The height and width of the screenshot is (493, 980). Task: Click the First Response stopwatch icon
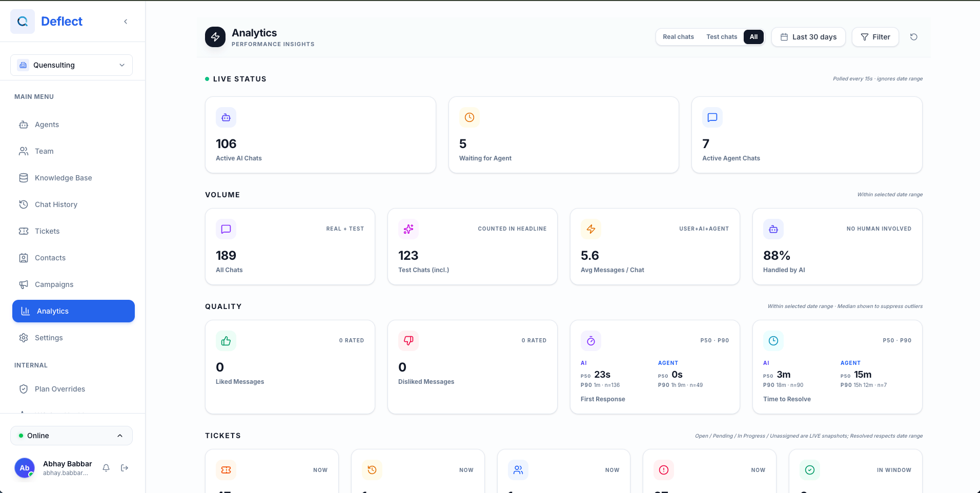[591, 341]
